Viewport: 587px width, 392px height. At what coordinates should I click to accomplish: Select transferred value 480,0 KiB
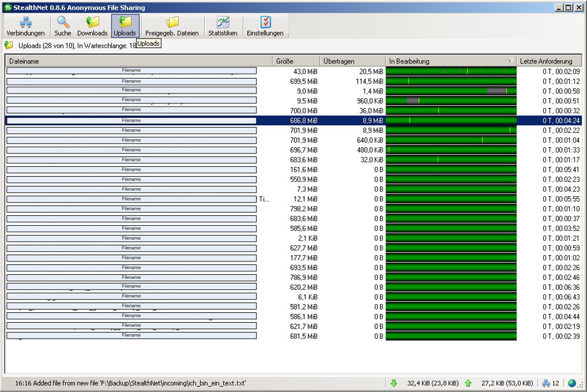pos(370,150)
